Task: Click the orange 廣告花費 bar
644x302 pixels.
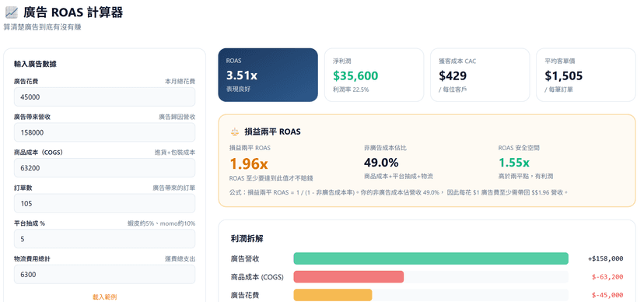Action: point(333,295)
